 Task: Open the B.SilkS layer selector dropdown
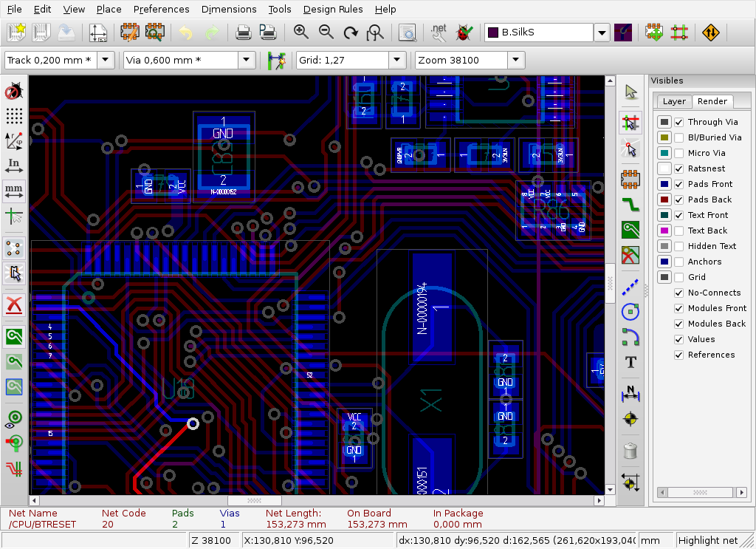tap(602, 33)
